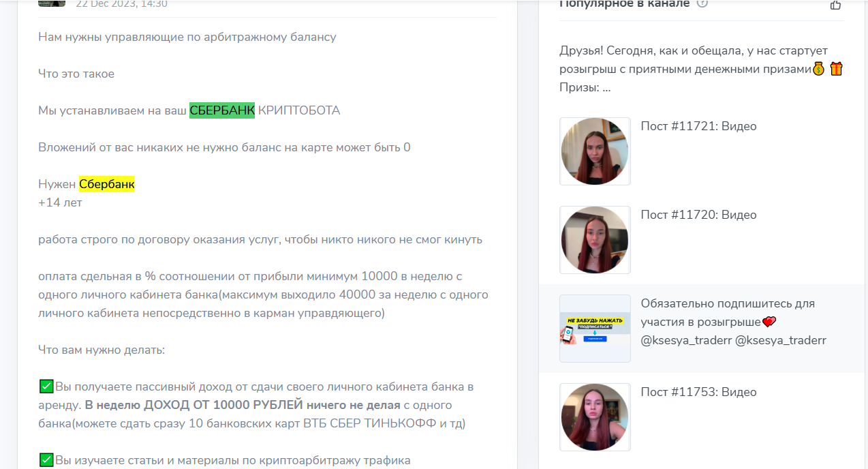Click the green checkmark before Вы получаете пассивный доход

tap(46, 387)
